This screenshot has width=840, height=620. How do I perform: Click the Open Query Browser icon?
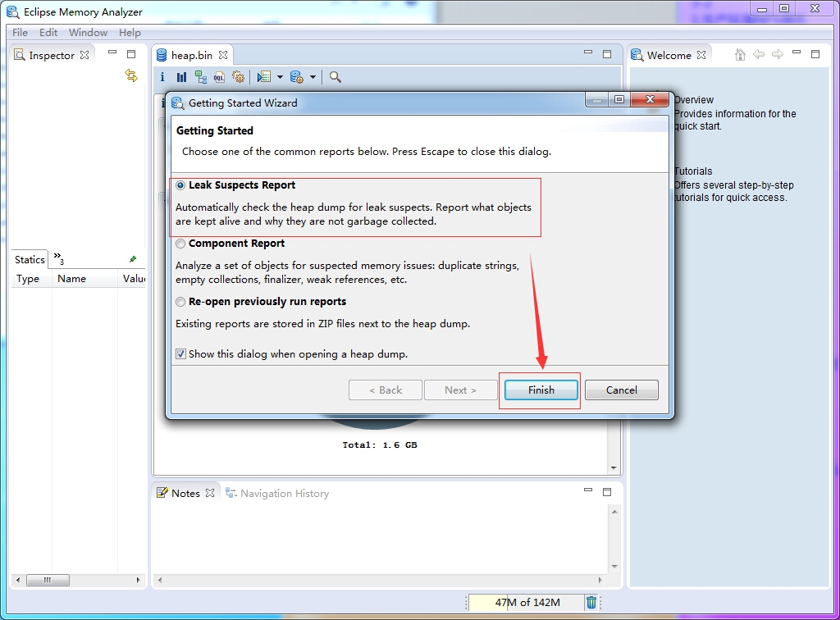click(297, 77)
